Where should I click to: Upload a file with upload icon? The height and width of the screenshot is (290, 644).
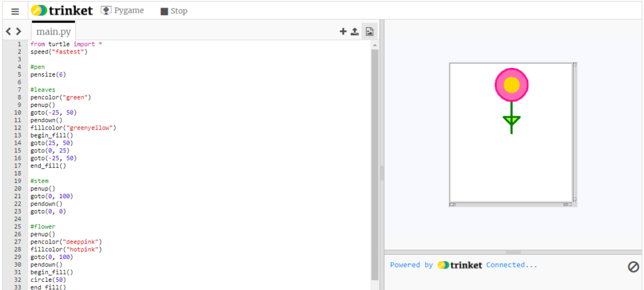[x=355, y=31]
